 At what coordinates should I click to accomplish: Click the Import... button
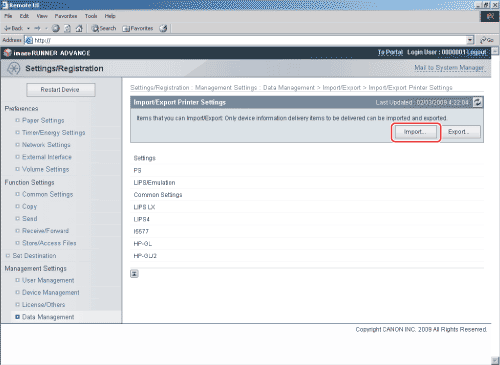pos(415,132)
